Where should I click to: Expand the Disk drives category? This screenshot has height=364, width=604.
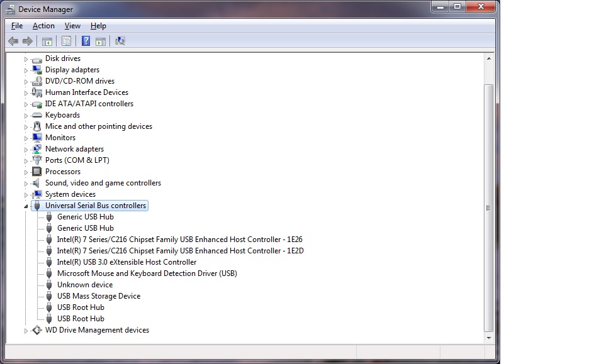[x=26, y=59]
